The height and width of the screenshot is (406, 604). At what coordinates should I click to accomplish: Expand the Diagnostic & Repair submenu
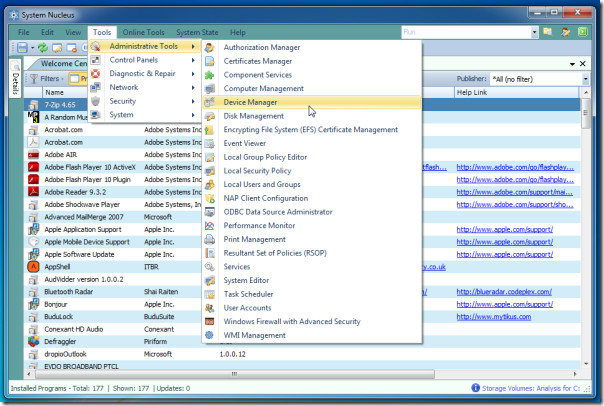coord(145,74)
